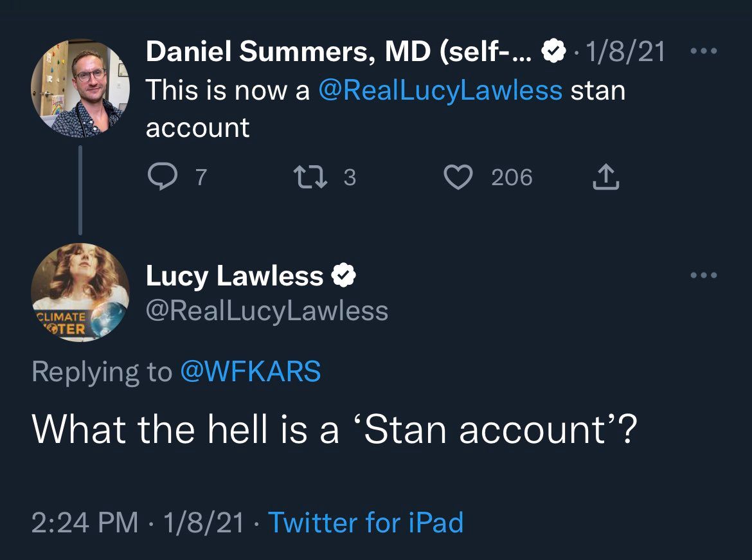Viewport: 752px width, 560px height.
Task: Click Lucy Lawless' verified checkmark badge
Action: [343, 276]
